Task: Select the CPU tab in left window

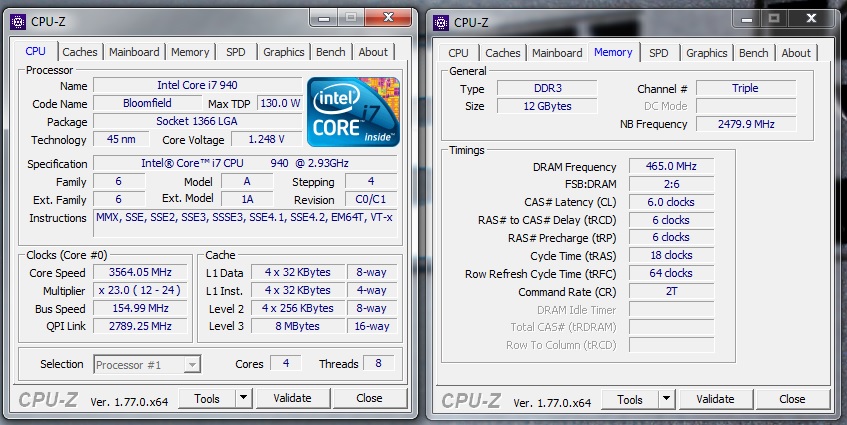Action: point(36,51)
